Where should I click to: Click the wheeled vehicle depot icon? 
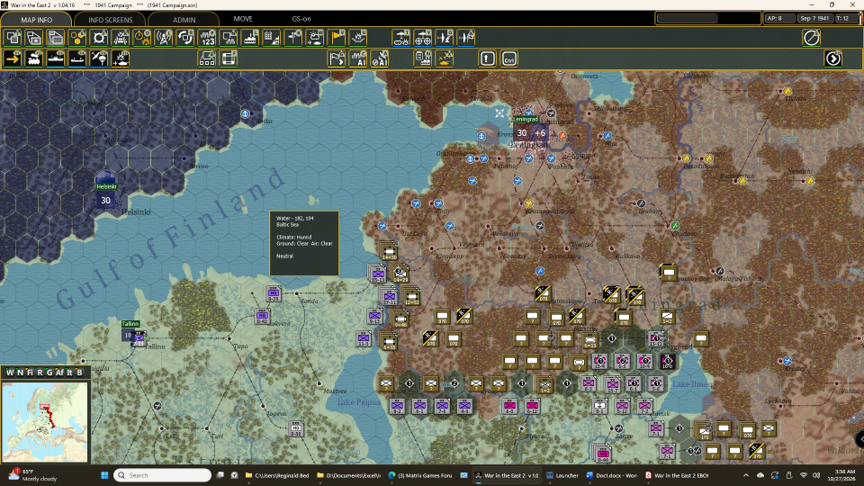[423, 38]
